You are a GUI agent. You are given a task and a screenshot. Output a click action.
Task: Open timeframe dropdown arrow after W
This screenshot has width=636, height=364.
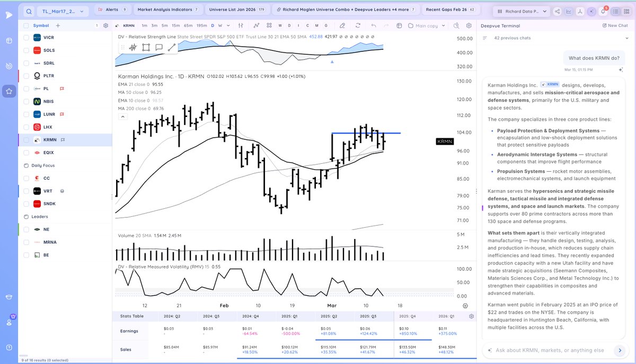click(x=228, y=25)
